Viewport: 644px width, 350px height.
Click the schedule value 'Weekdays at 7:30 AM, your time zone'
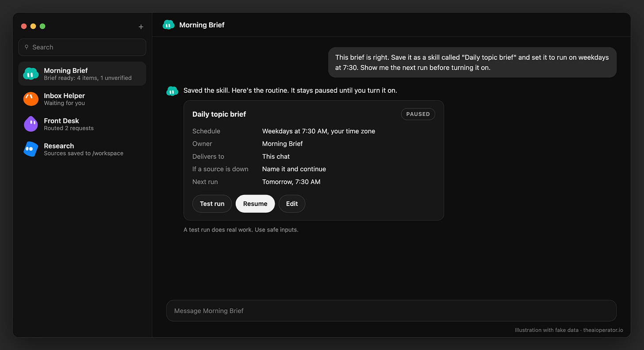318,131
